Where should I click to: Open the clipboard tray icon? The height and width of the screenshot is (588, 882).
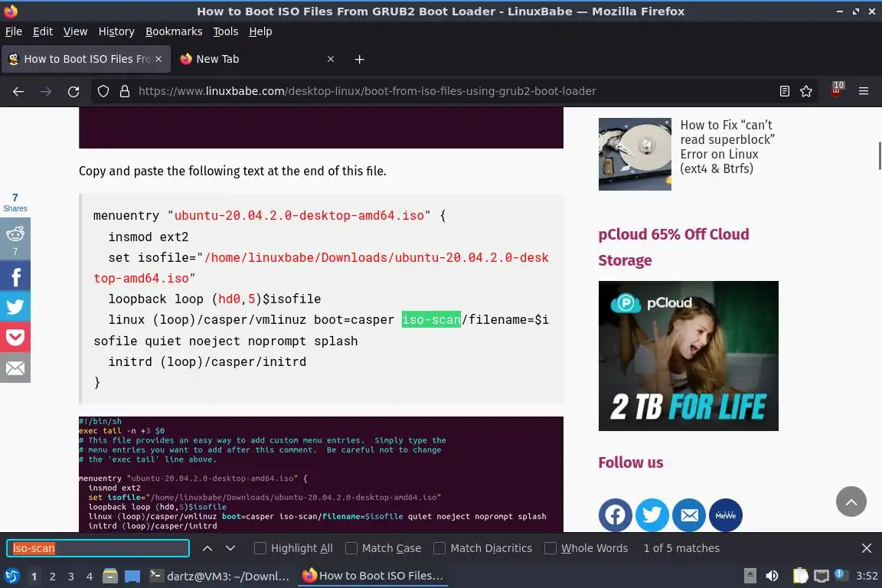(800, 577)
